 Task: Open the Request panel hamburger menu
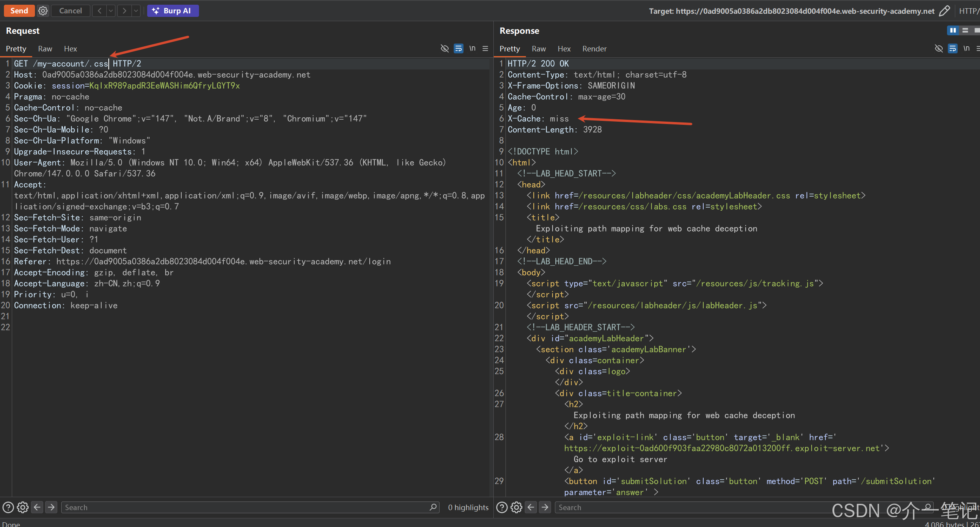[x=485, y=48]
